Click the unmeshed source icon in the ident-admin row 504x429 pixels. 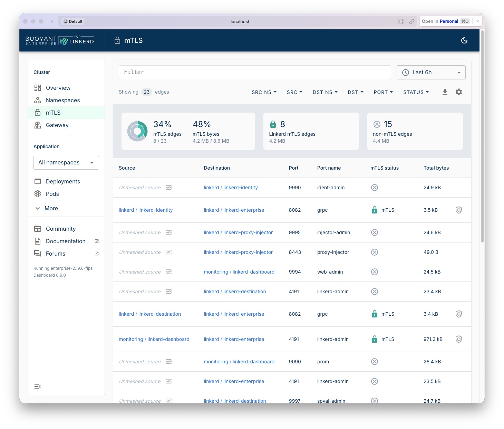168,188
